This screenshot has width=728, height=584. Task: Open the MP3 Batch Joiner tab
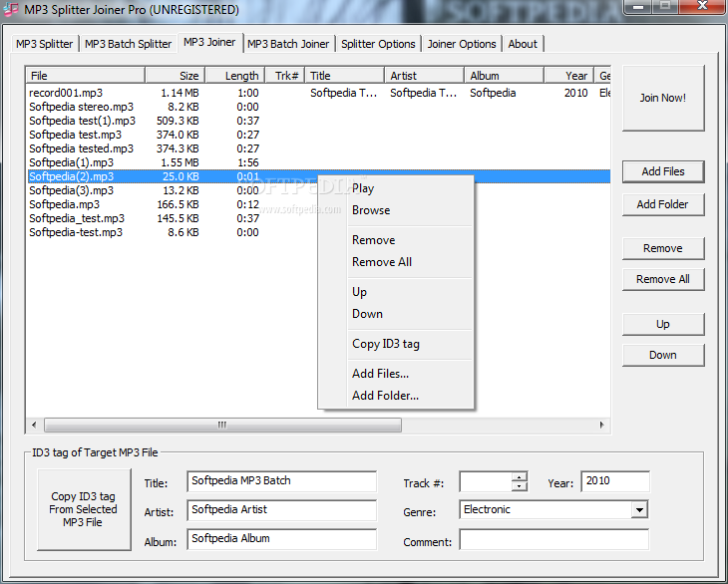coord(288,44)
